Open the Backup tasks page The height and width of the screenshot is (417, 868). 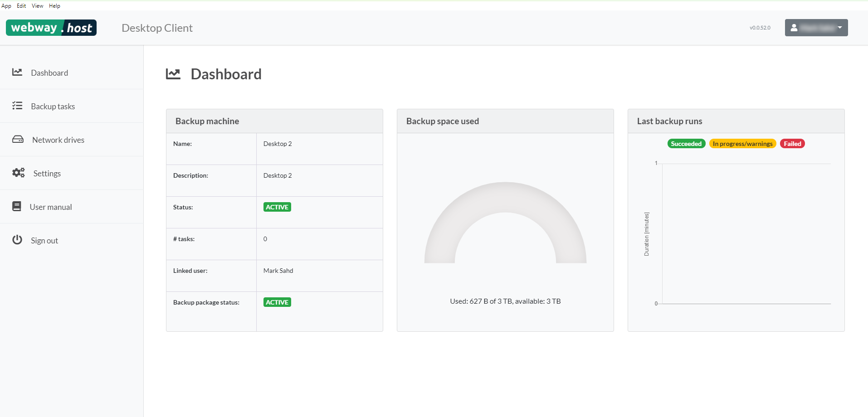(x=53, y=106)
